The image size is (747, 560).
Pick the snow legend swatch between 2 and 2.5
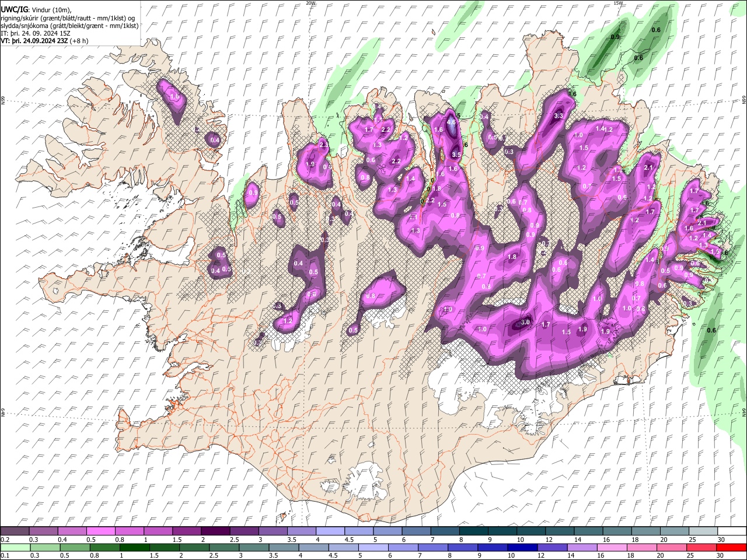pos(216,531)
